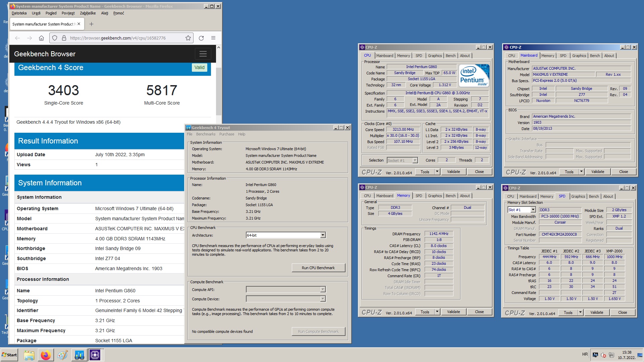Click Run Compute Benchmark button
This screenshot has width=644, height=362.
(318, 331)
